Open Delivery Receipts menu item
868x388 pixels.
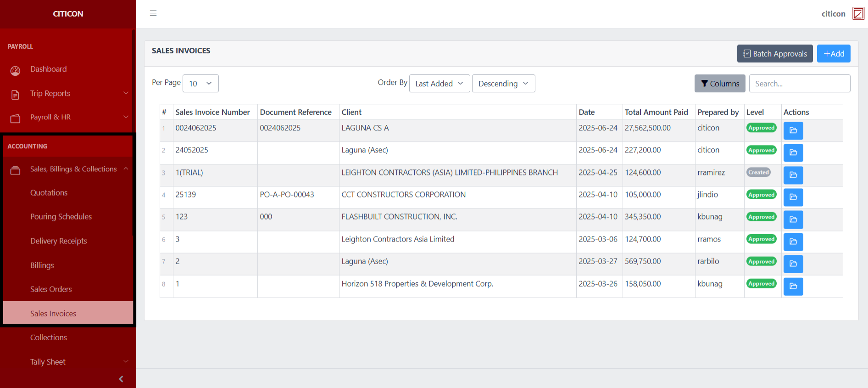point(58,241)
